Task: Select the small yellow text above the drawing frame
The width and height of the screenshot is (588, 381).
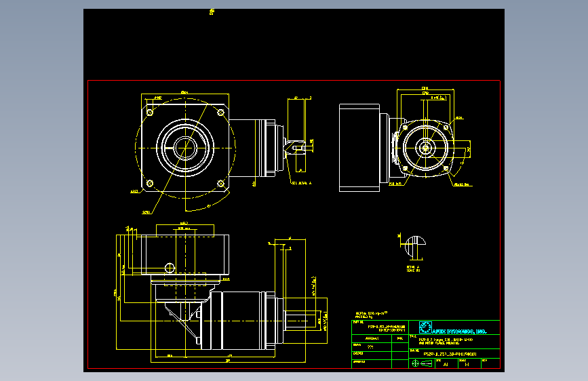Action: [212, 12]
